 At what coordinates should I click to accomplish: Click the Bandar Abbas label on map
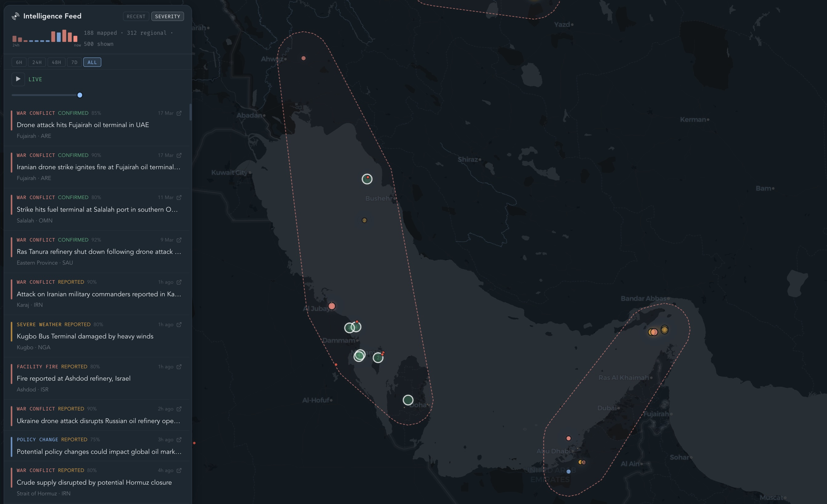(643, 298)
